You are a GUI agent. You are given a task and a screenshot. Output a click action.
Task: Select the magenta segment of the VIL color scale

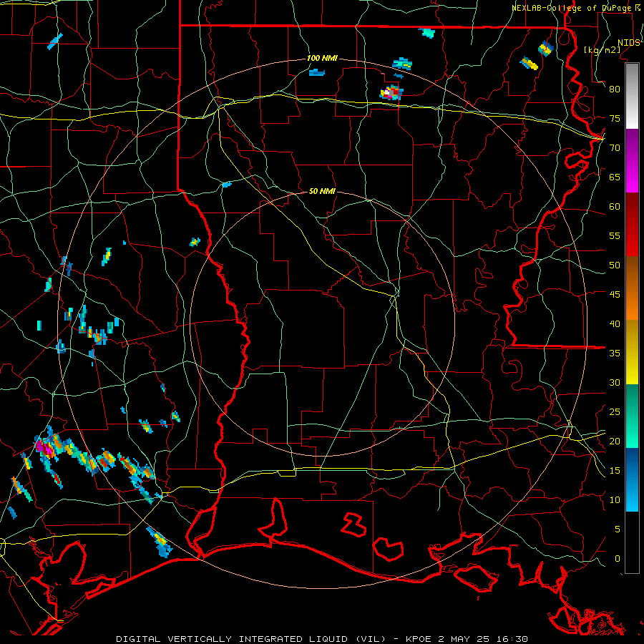click(632, 161)
